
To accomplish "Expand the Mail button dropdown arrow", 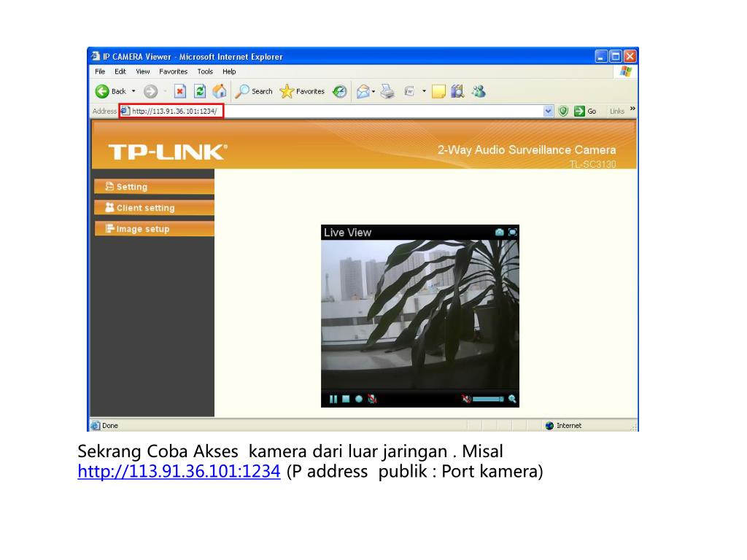I will 373,91.
